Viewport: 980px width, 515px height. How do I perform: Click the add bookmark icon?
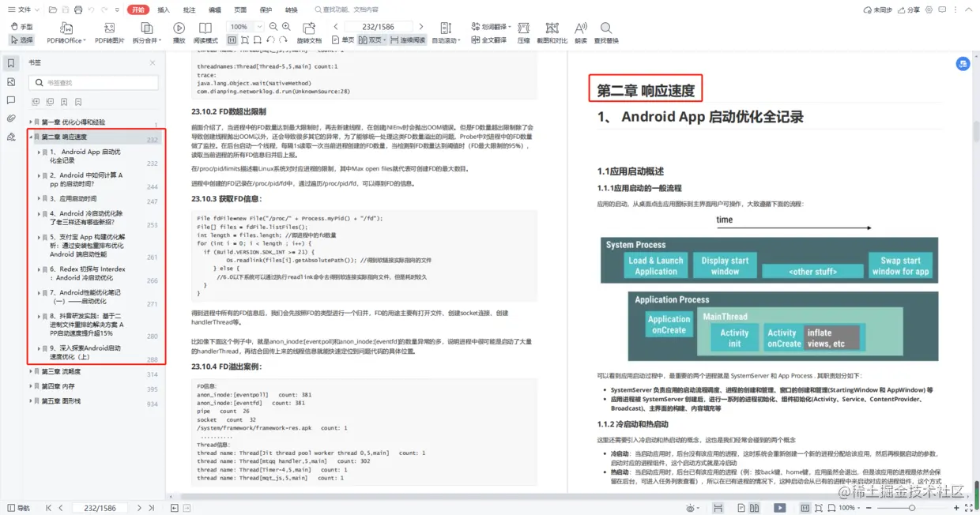pos(64,101)
